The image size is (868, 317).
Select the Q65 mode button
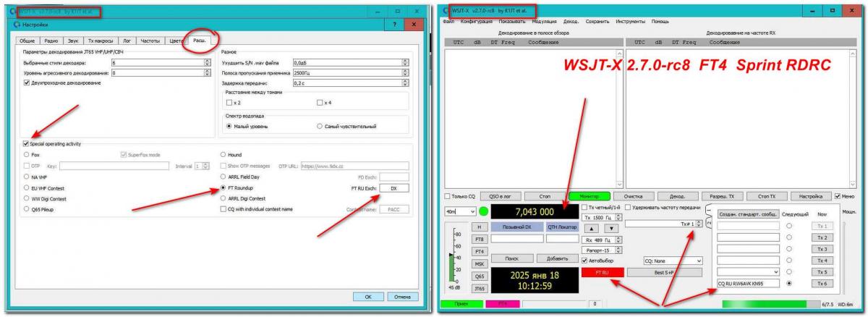click(x=479, y=276)
